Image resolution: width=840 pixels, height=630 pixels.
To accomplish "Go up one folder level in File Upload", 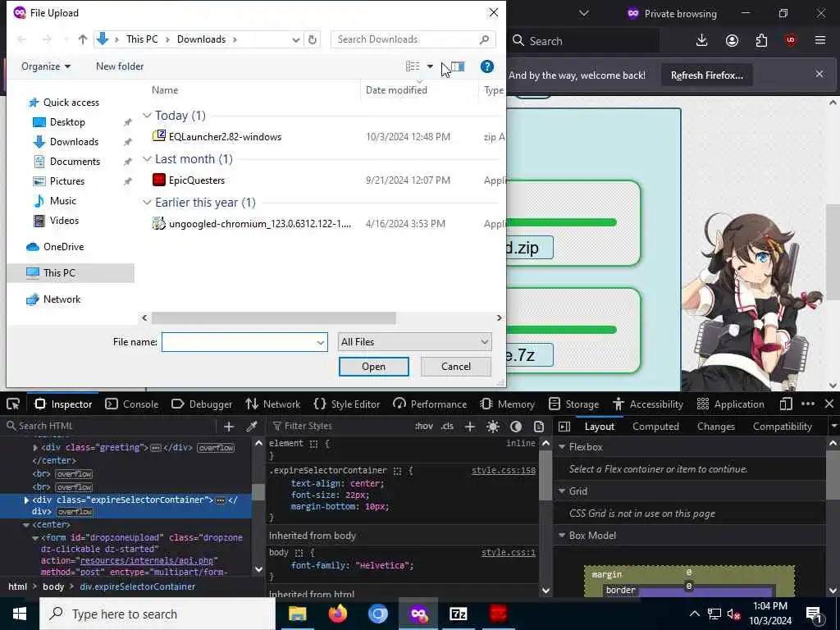I will click(x=83, y=39).
